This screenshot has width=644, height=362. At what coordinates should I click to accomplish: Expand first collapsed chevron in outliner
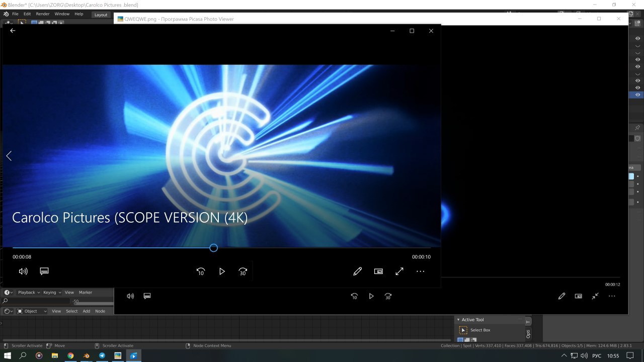coord(637,46)
